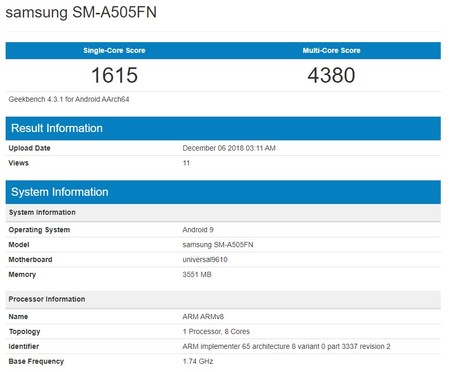
Task: Click the gray 'System Information' subheader row
Action: [x=223, y=212]
